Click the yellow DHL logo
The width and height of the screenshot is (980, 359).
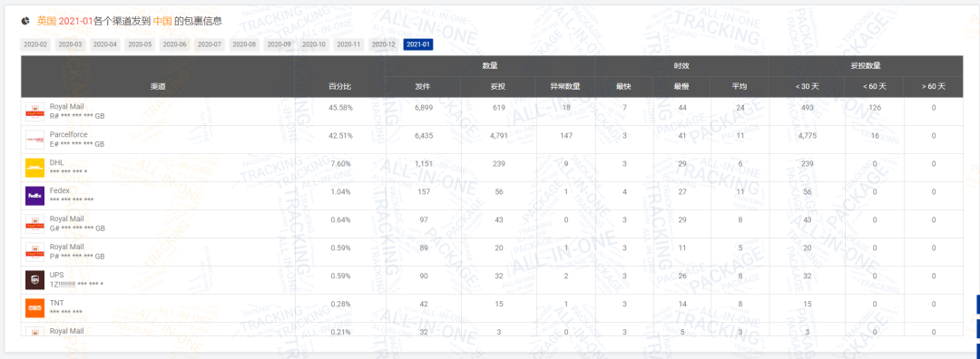(x=35, y=168)
